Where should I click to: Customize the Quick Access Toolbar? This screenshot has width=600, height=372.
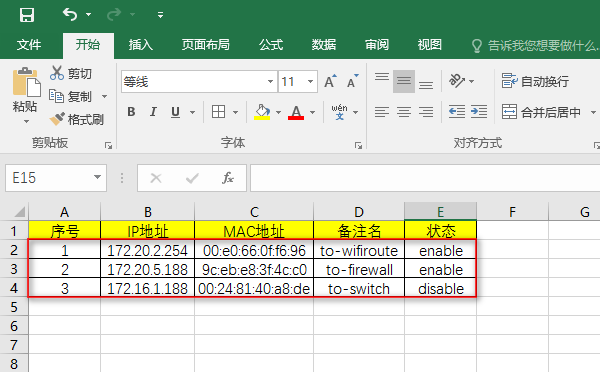tap(160, 15)
